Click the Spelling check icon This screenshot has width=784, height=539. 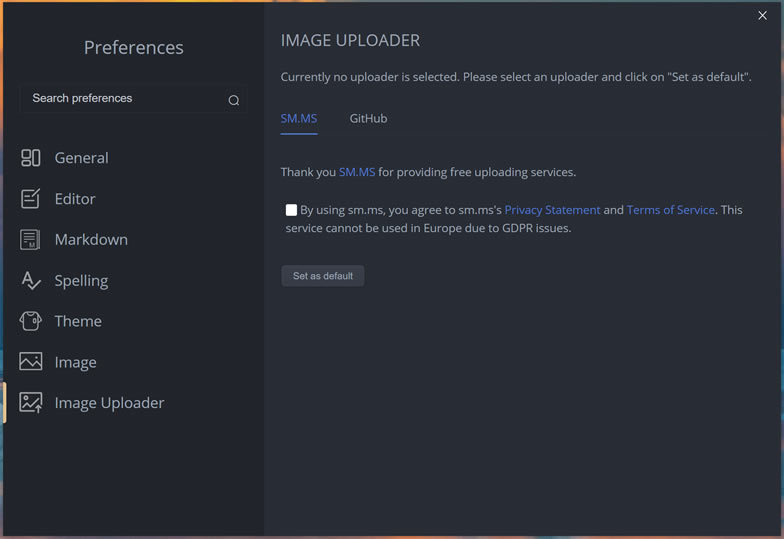click(x=31, y=281)
